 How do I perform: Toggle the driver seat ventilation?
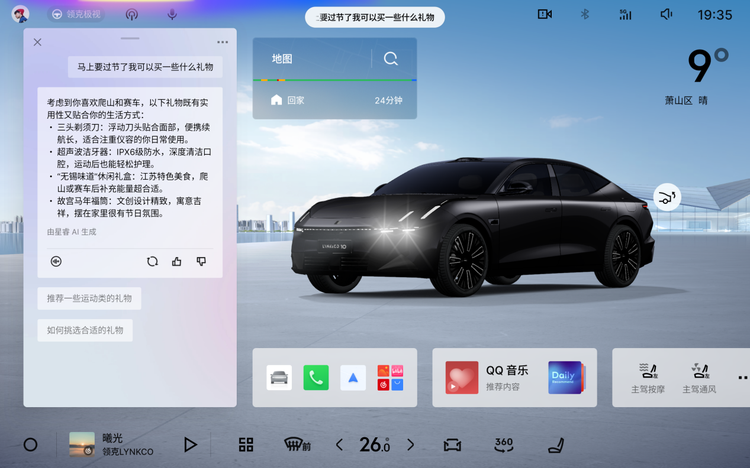click(x=699, y=377)
